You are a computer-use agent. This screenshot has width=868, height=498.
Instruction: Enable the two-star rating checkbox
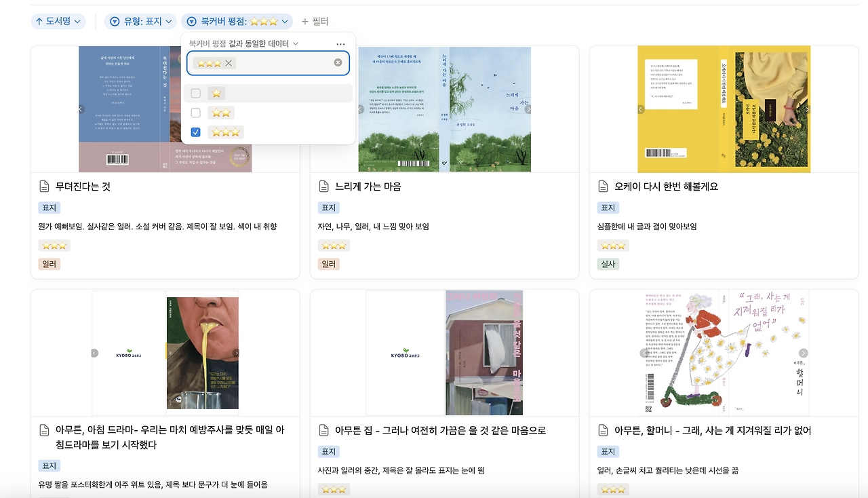point(196,113)
